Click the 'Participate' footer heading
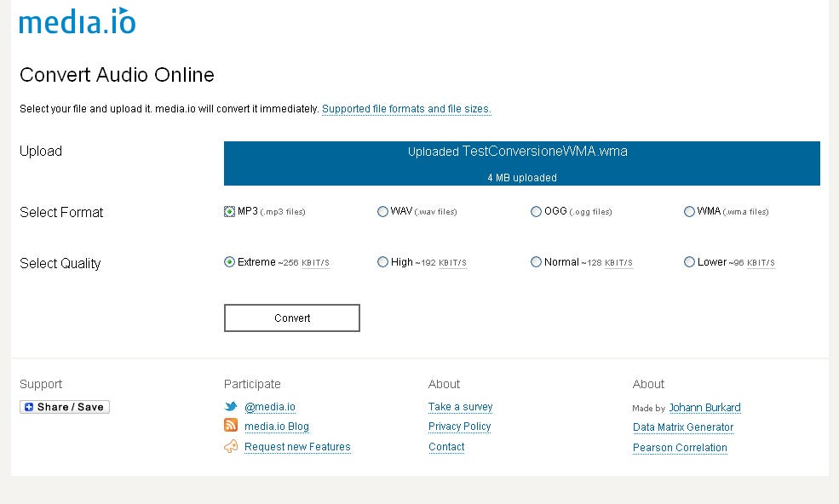 (x=252, y=384)
